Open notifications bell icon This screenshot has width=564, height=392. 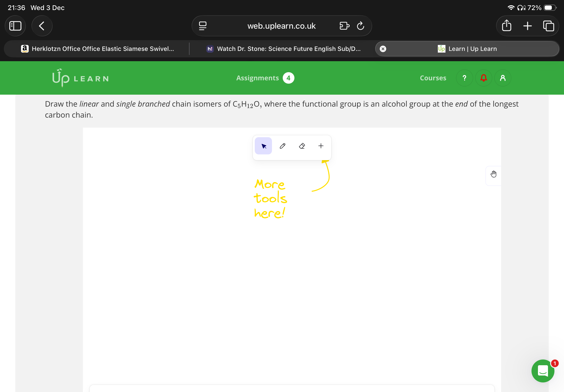(x=483, y=78)
